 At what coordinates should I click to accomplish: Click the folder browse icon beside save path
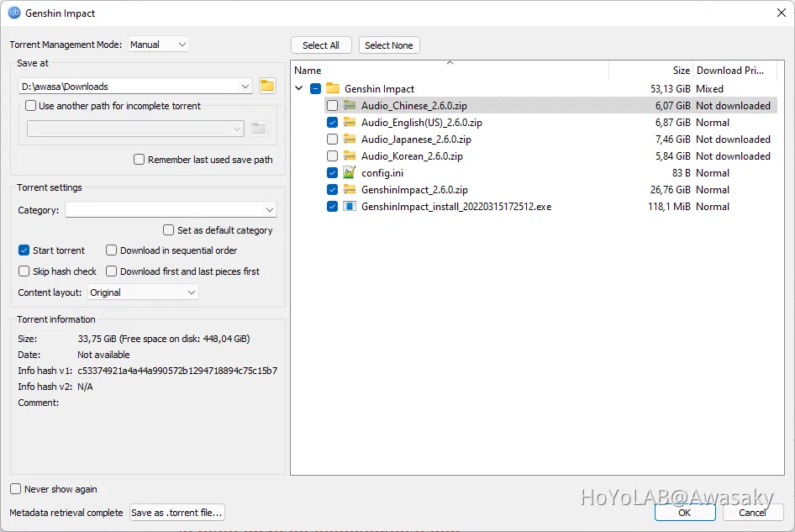266,86
